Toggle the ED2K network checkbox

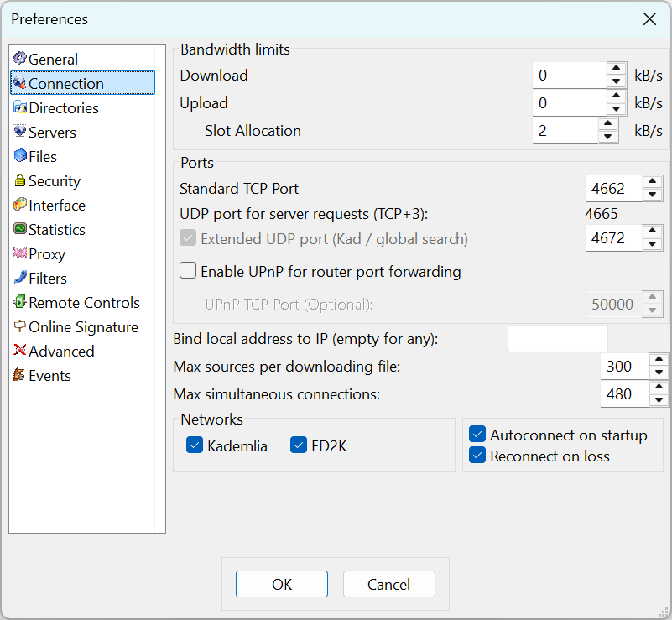299,445
